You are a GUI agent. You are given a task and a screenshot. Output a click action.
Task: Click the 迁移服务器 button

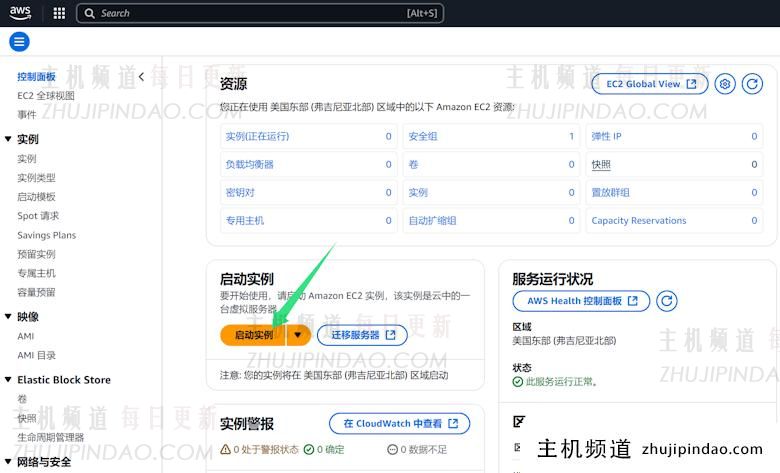click(362, 335)
